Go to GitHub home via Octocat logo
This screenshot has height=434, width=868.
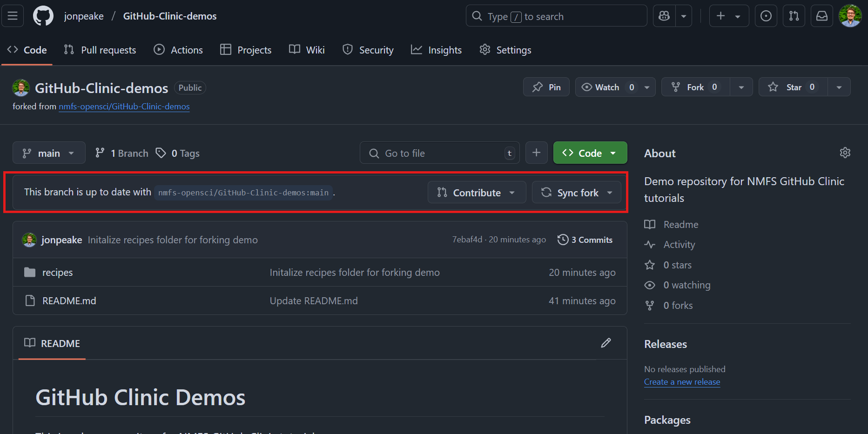click(x=43, y=16)
